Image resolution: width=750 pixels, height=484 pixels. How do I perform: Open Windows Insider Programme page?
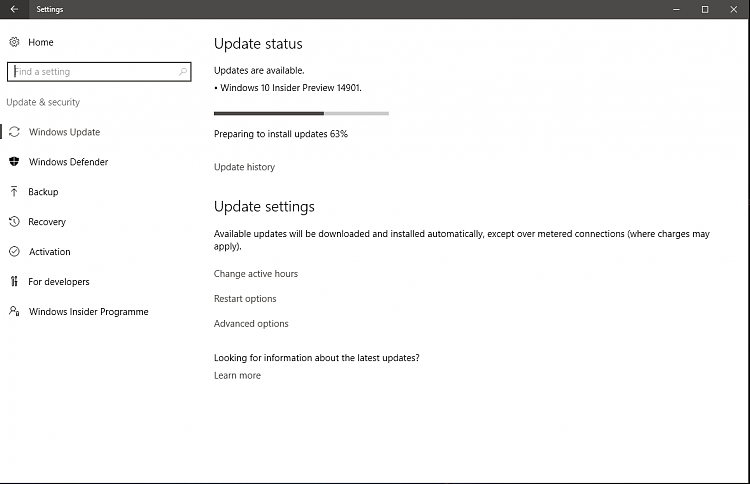tap(88, 312)
